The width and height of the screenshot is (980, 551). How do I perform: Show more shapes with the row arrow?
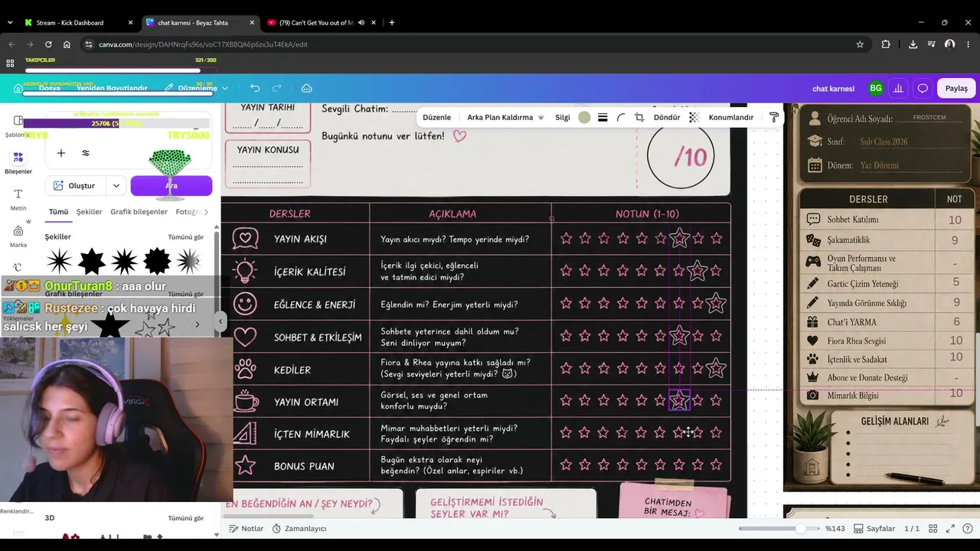pos(198,262)
